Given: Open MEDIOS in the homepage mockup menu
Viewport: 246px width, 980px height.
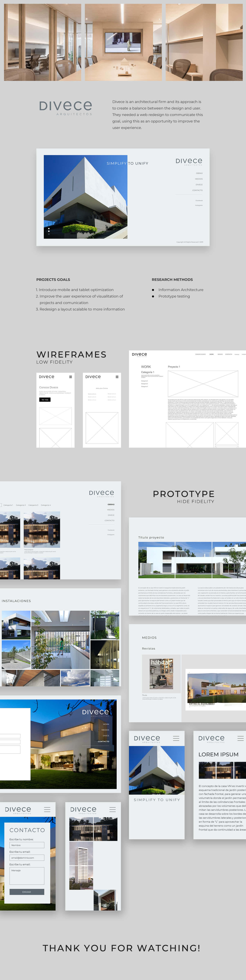Looking at the screenshot, I should pyautogui.click(x=199, y=179).
